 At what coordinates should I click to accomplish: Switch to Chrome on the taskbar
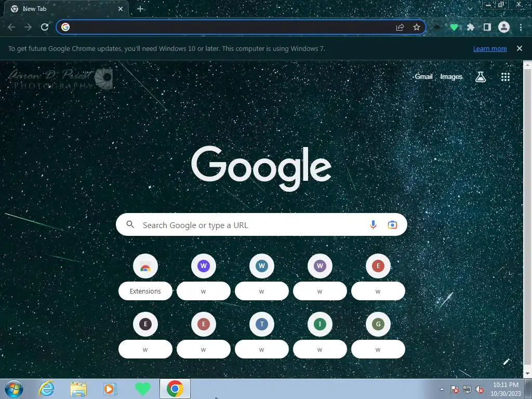(x=175, y=389)
